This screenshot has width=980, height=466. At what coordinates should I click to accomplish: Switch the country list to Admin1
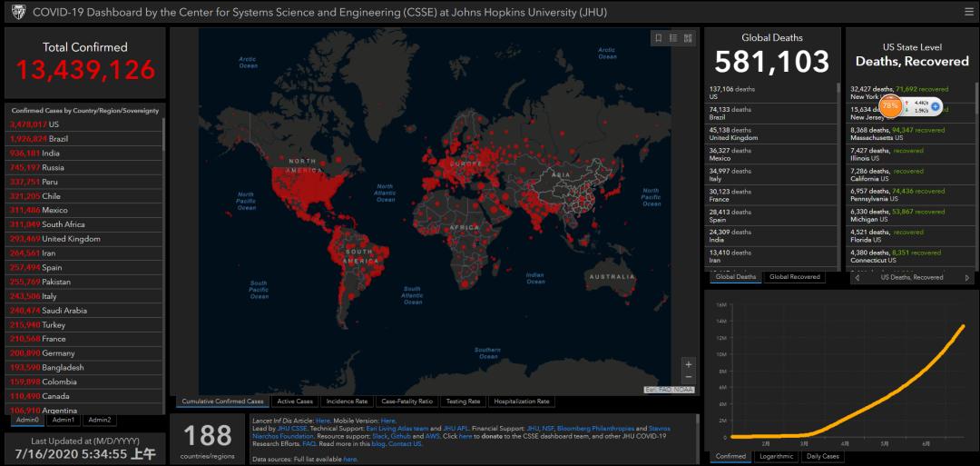(64, 420)
